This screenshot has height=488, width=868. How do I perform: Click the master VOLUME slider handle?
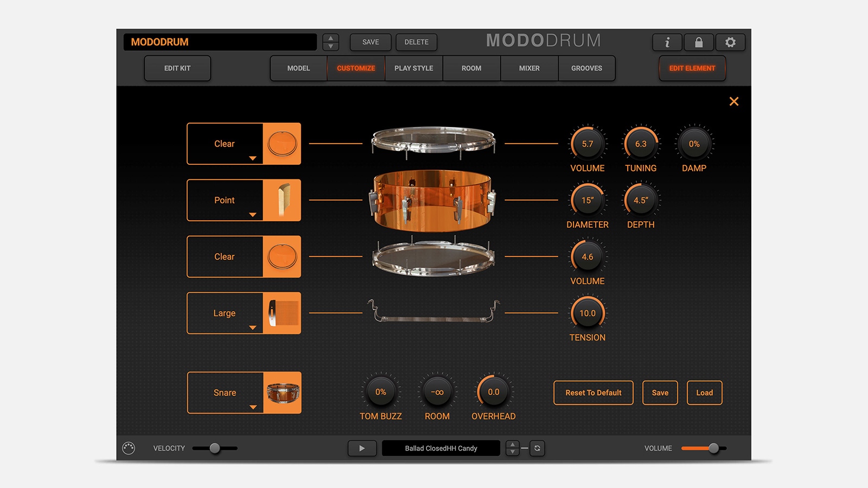coord(714,448)
